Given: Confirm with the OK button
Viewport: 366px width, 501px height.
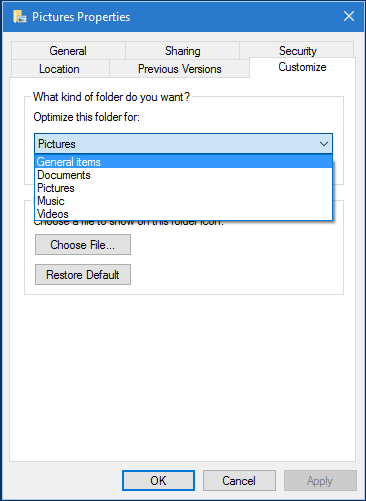Looking at the screenshot, I should click(x=158, y=480).
